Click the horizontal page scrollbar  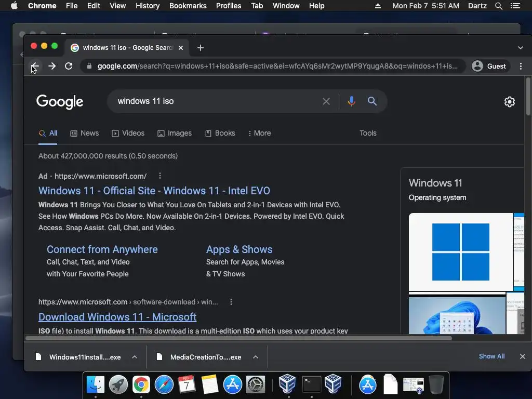(x=238, y=338)
